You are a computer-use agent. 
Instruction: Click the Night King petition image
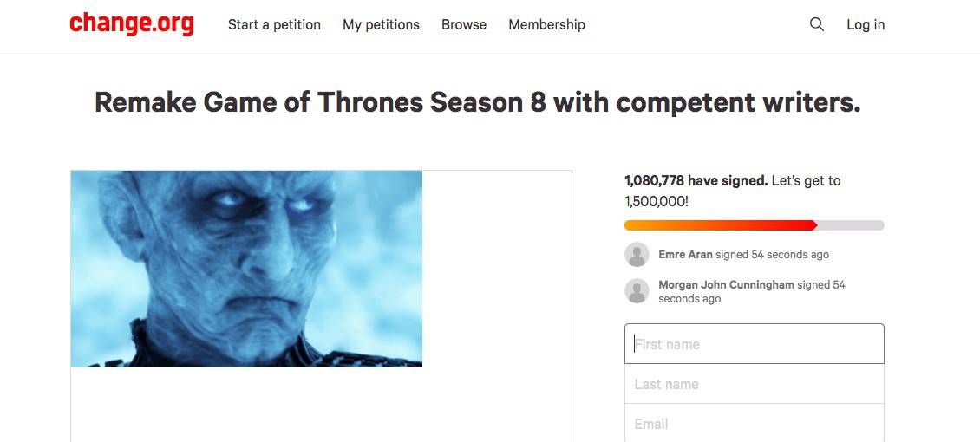coord(246,269)
